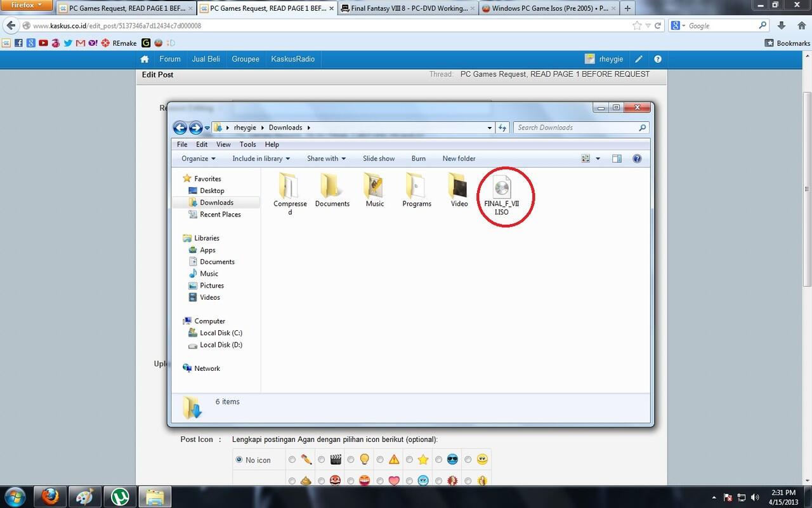Click the New folder button
This screenshot has height=508, width=812.
pyautogui.click(x=459, y=158)
